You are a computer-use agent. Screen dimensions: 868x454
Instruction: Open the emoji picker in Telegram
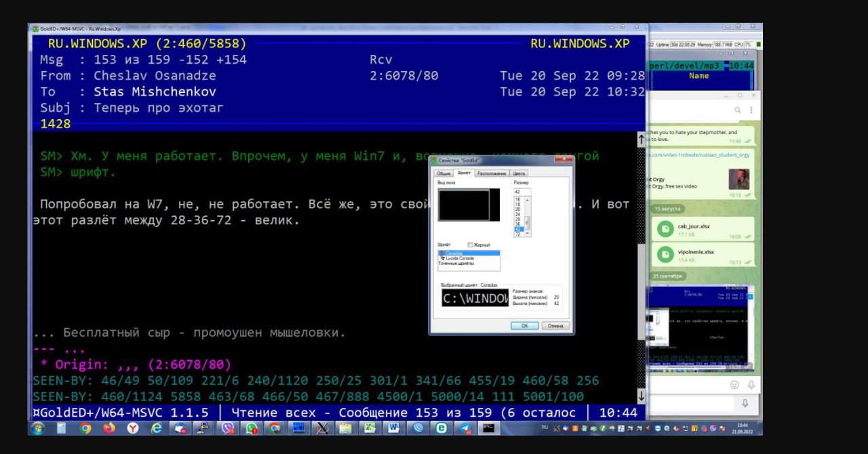[x=734, y=385]
